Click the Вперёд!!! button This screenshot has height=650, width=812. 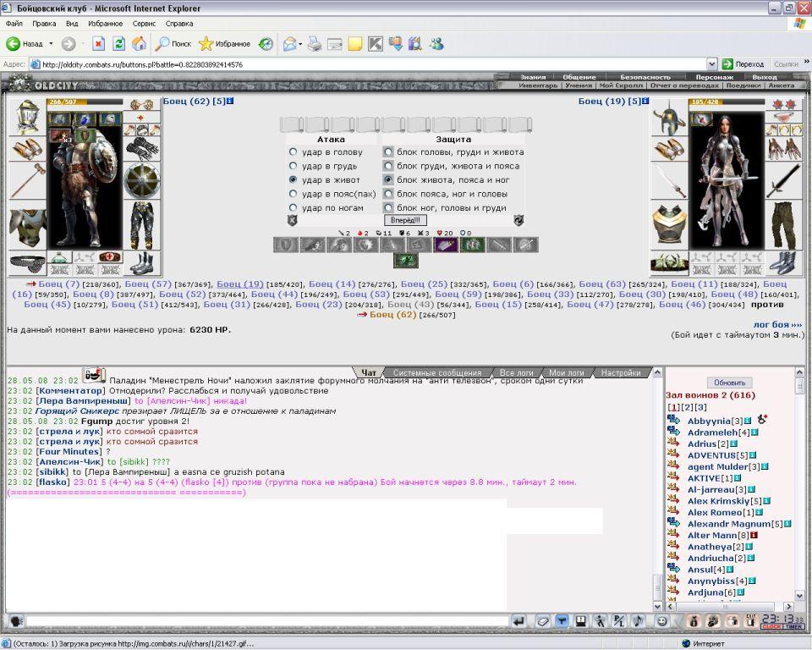(x=405, y=220)
